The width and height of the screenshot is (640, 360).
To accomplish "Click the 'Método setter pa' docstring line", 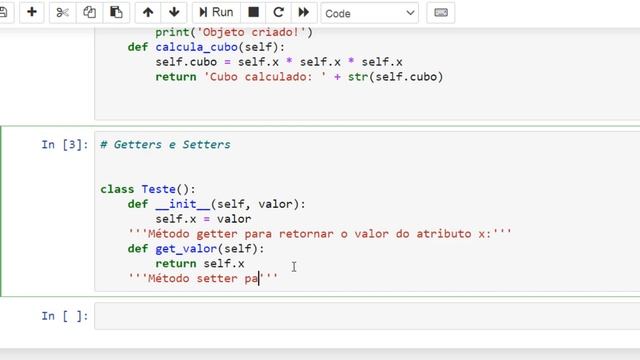I will pos(203,278).
